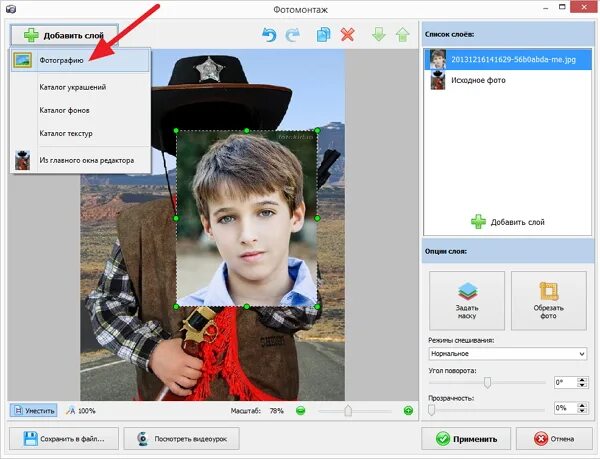Click the Прозрачность slider handle
The image size is (600, 459).
pos(432,410)
